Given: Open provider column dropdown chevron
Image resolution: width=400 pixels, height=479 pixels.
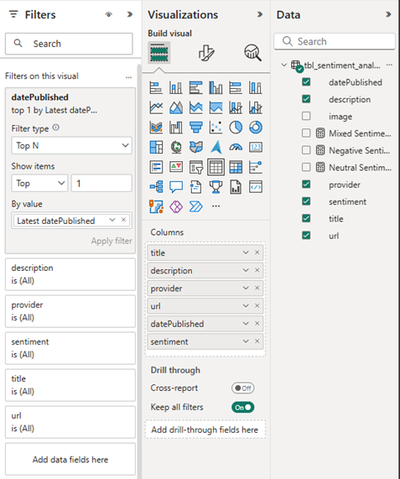Looking at the screenshot, I should [x=246, y=288].
